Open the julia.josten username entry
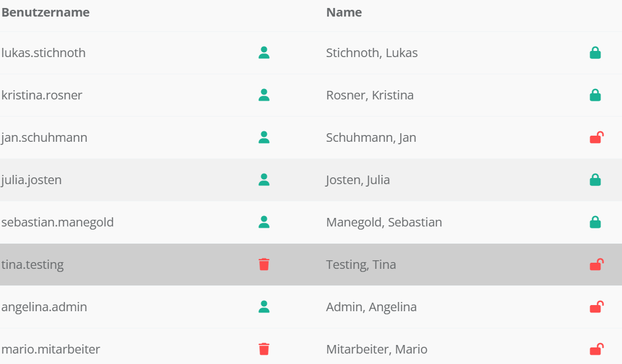622x364 pixels. [32, 180]
